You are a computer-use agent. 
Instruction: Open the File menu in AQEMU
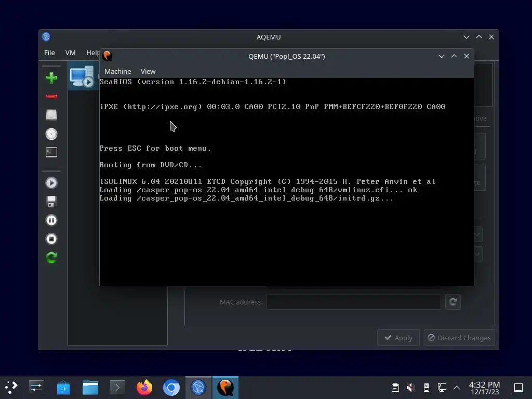[x=49, y=52]
